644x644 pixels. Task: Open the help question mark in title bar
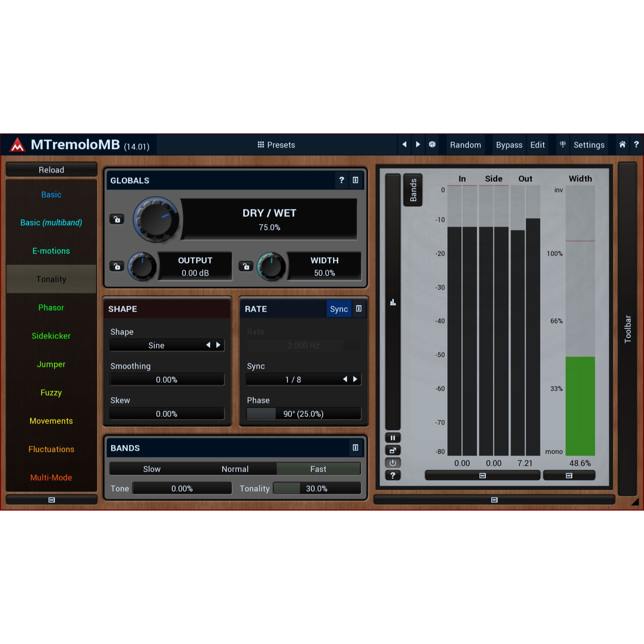pos(636,144)
